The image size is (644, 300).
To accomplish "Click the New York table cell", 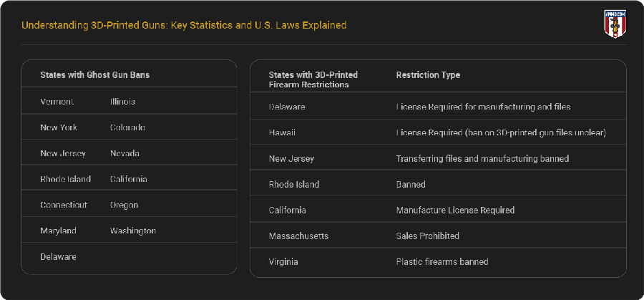I will pos(59,127).
